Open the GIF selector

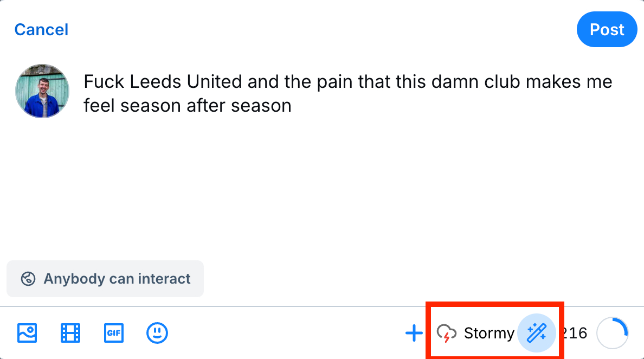tap(114, 332)
